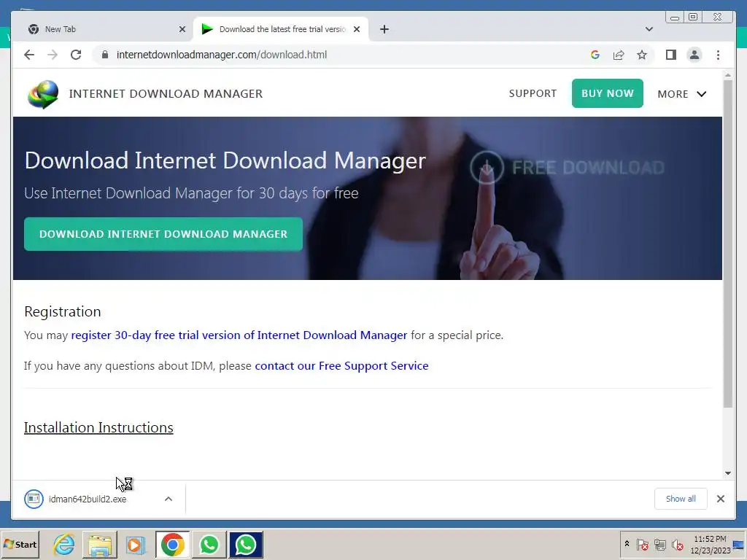Image resolution: width=747 pixels, height=560 pixels.
Task: Click the scrollbar down arrow
Action: coord(727,472)
